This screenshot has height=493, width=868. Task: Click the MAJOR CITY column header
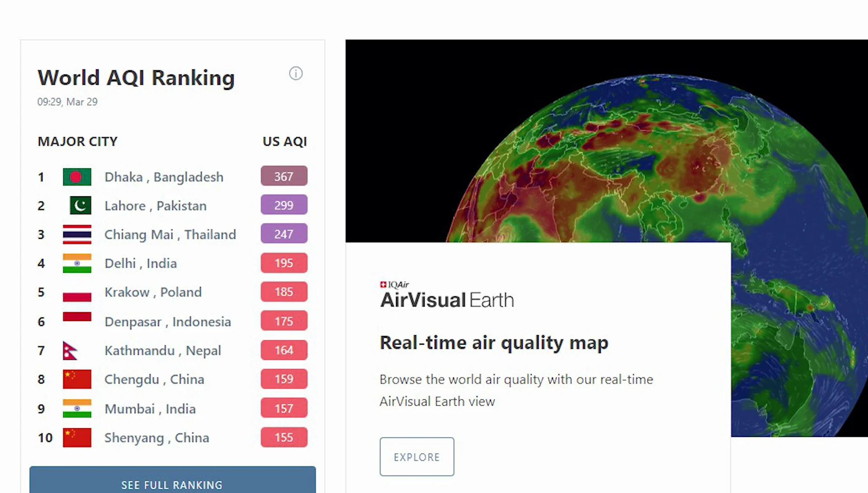[x=77, y=142]
